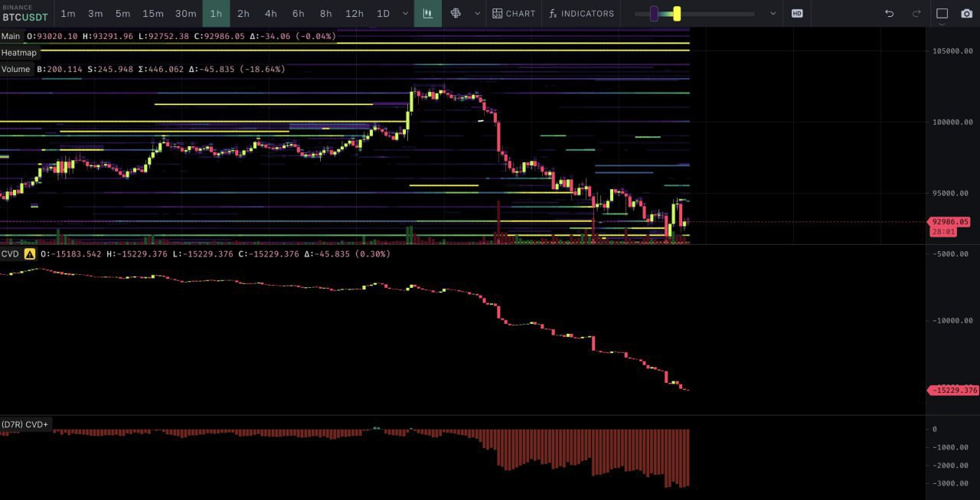The image size is (980, 500).
Task: Click the globe exchange icon
Action: click(455, 13)
